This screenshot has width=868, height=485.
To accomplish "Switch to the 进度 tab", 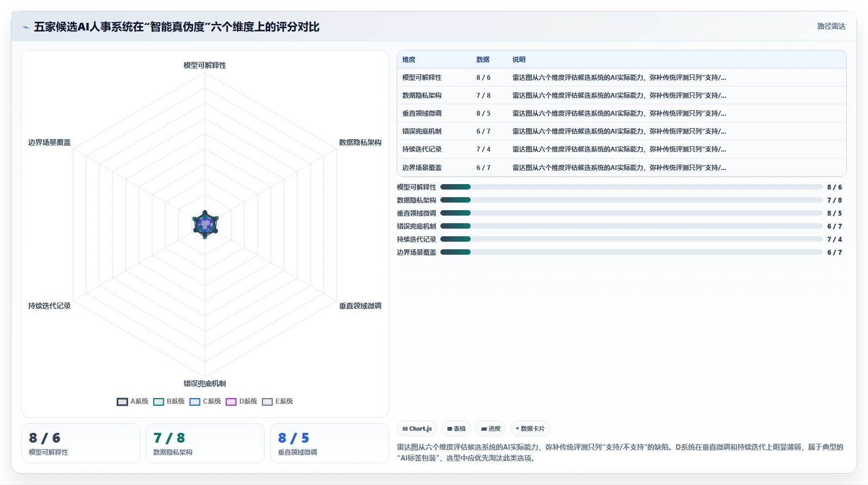I will tap(491, 429).
